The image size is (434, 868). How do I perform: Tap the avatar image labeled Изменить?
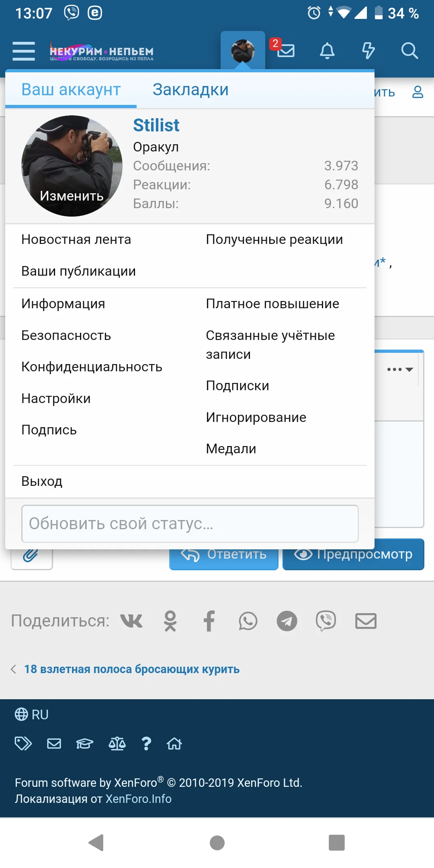pyautogui.click(x=72, y=166)
